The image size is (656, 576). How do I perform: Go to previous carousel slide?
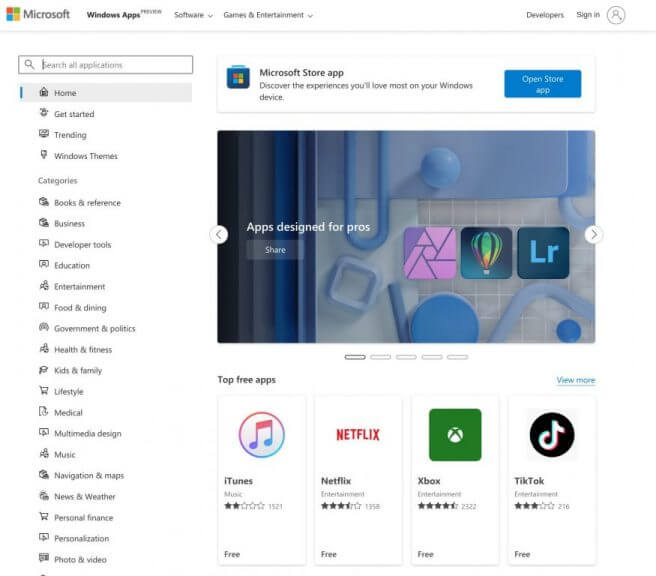219,235
